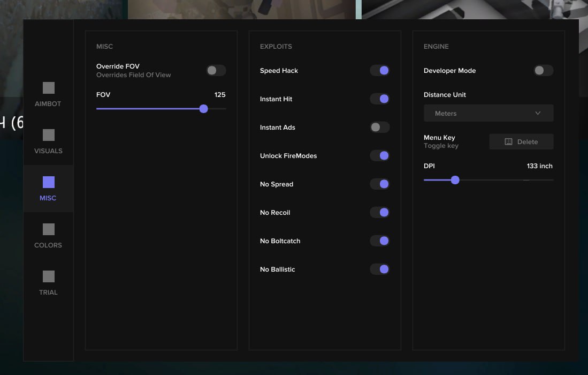The image size is (588, 375).
Task: Click the Visuals sidebar icon
Action: [49, 135]
